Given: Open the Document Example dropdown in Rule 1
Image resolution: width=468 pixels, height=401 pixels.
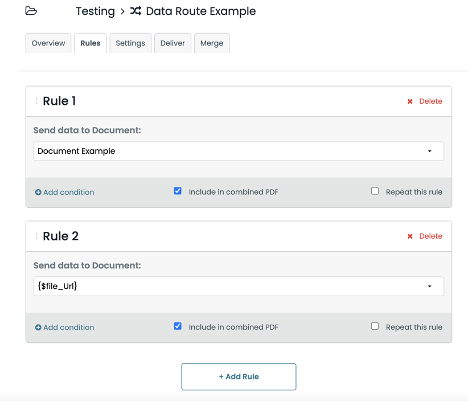Looking at the screenshot, I should point(238,151).
